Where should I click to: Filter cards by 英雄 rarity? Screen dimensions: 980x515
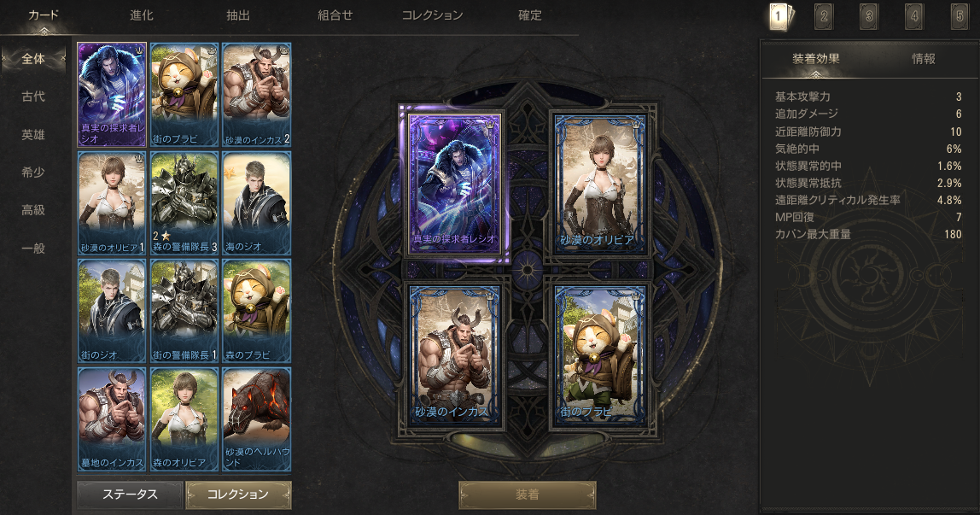(33, 134)
